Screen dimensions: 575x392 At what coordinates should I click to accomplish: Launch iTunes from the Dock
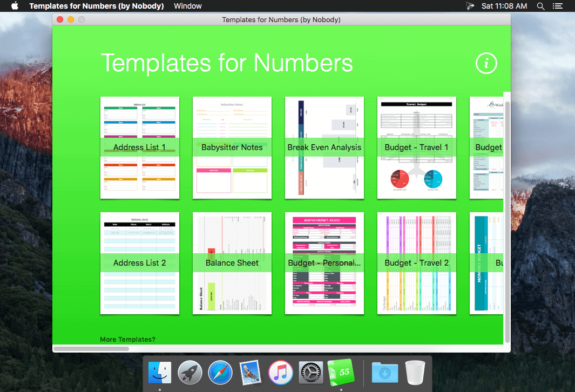point(281,373)
